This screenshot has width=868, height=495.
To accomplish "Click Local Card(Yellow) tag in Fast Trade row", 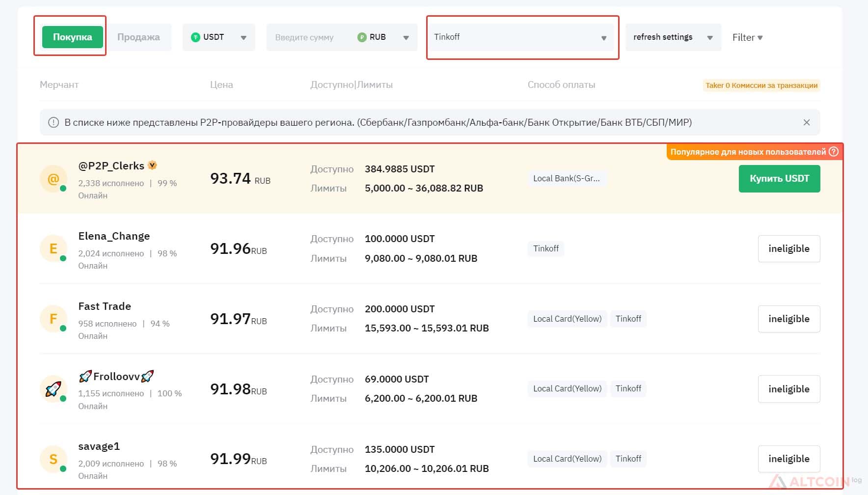I will 568,319.
